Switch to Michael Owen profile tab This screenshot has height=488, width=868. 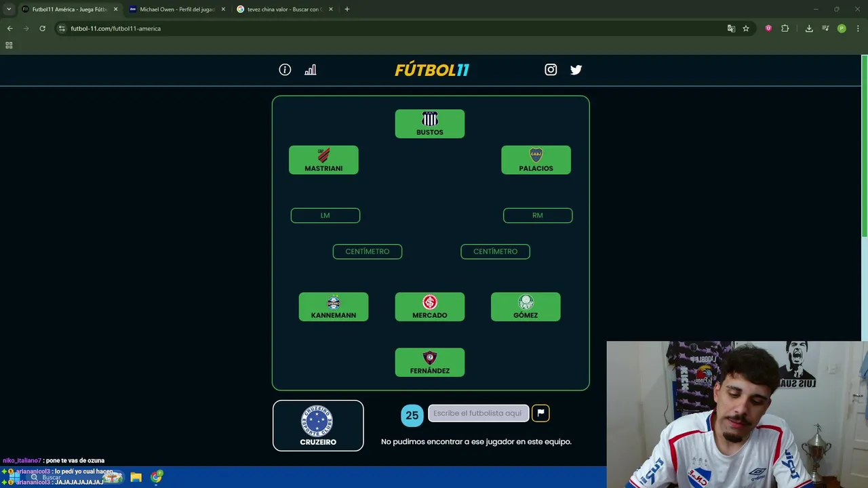click(178, 9)
